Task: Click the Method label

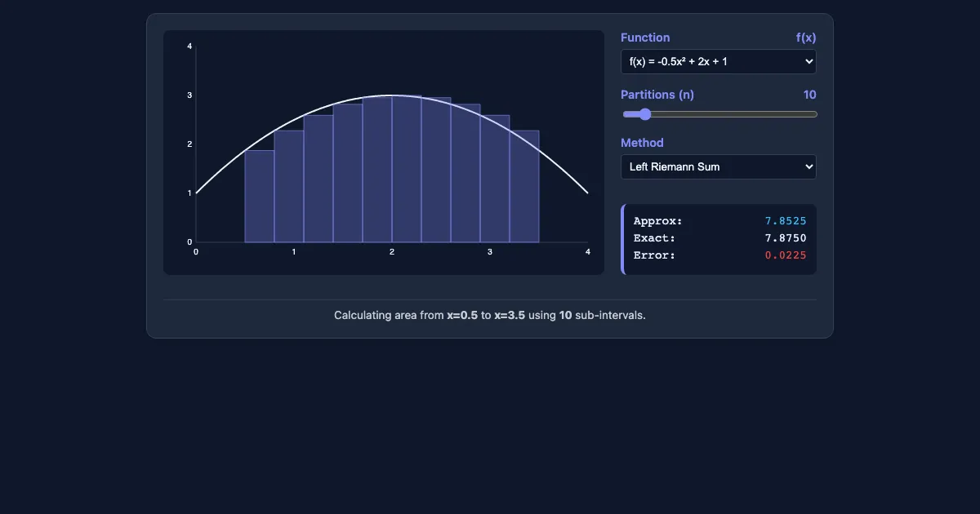Action: pyautogui.click(x=642, y=143)
